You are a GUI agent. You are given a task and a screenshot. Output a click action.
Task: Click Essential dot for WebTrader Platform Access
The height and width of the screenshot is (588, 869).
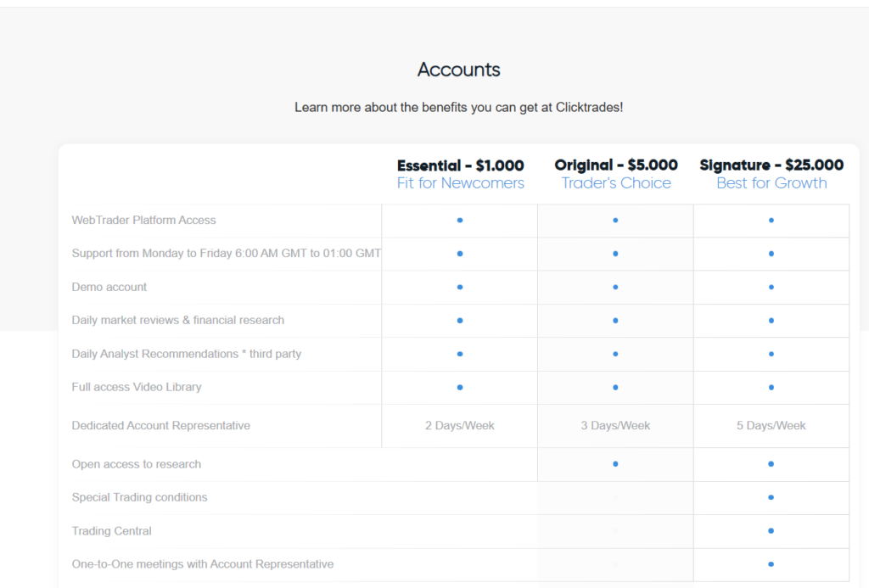tap(460, 221)
